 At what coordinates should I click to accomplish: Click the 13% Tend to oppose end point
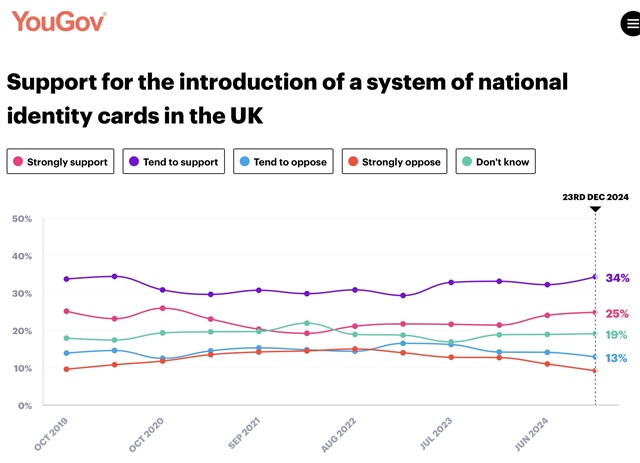coord(595,357)
